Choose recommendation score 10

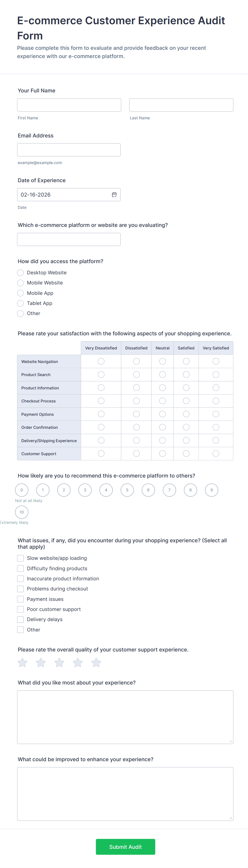(x=22, y=512)
